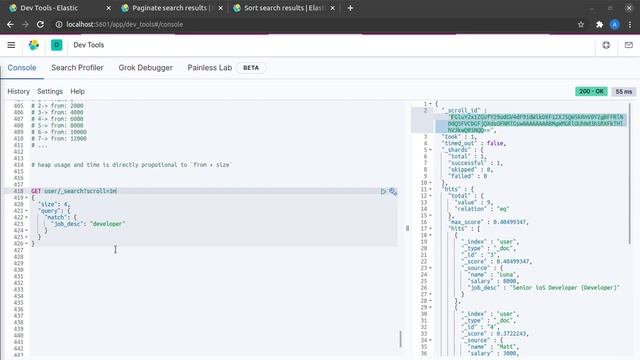Viewport: 640px width, 360px height.
Task: Click the 200 - OK status badge
Action: pyautogui.click(x=591, y=91)
